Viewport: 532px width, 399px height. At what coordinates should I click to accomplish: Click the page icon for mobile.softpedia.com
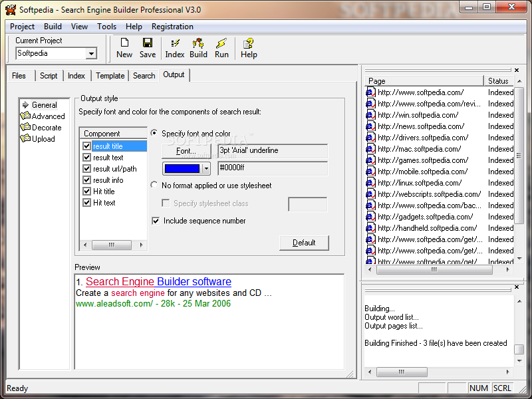tap(370, 172)
